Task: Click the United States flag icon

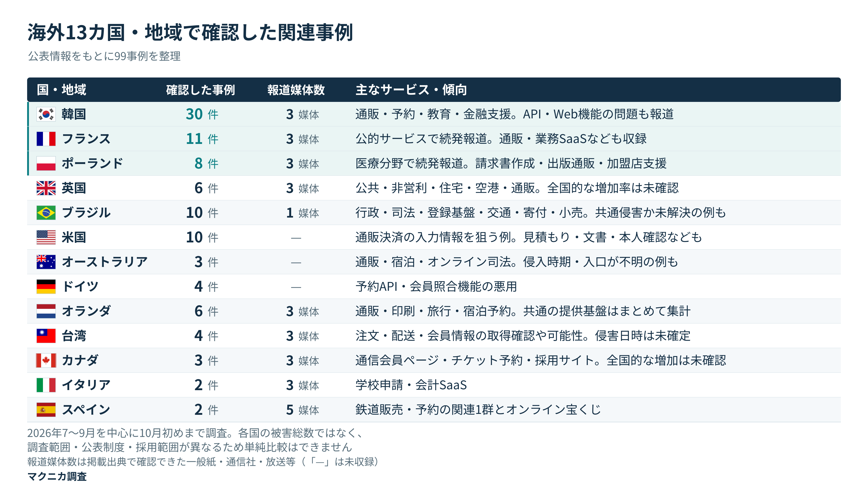Action: (46, 237)
